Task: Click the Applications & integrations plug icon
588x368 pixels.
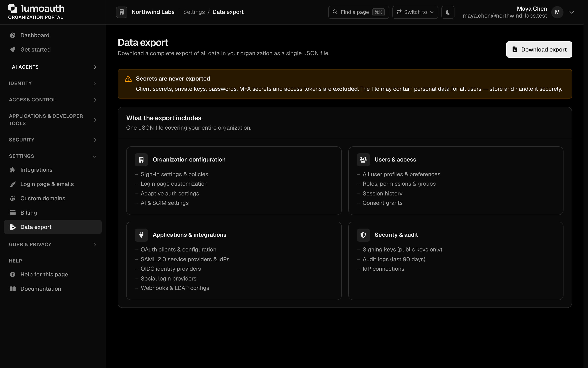Action: 141,235
